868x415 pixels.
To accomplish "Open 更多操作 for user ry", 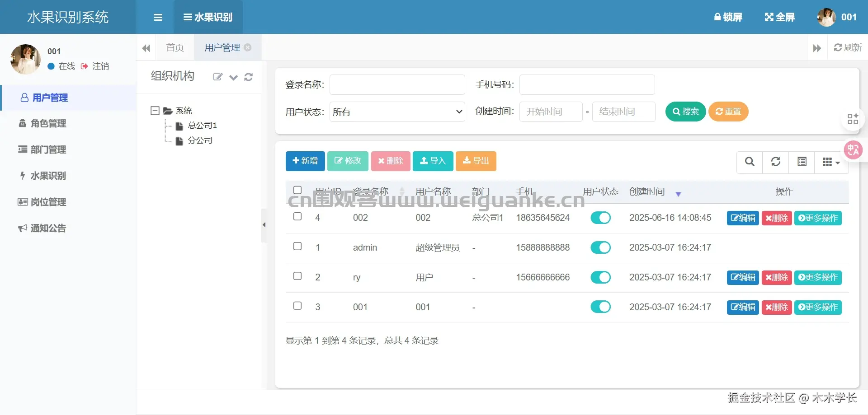I will (818, 277).
